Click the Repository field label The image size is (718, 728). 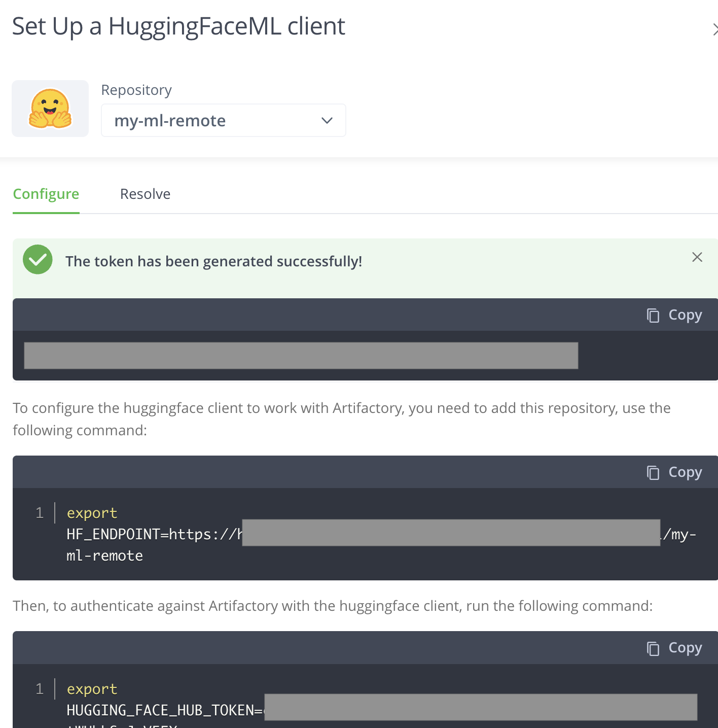point(136,89)
